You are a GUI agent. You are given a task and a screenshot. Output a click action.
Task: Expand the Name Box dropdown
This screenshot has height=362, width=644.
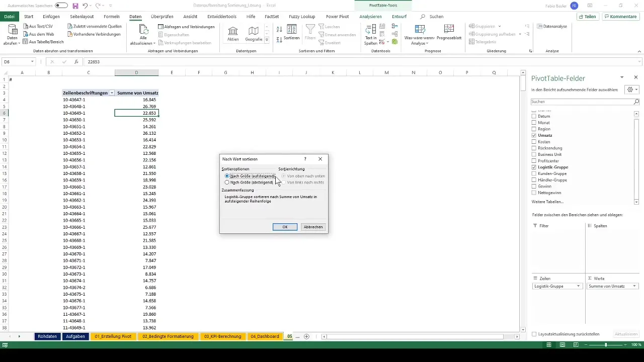tap(32, 62)
